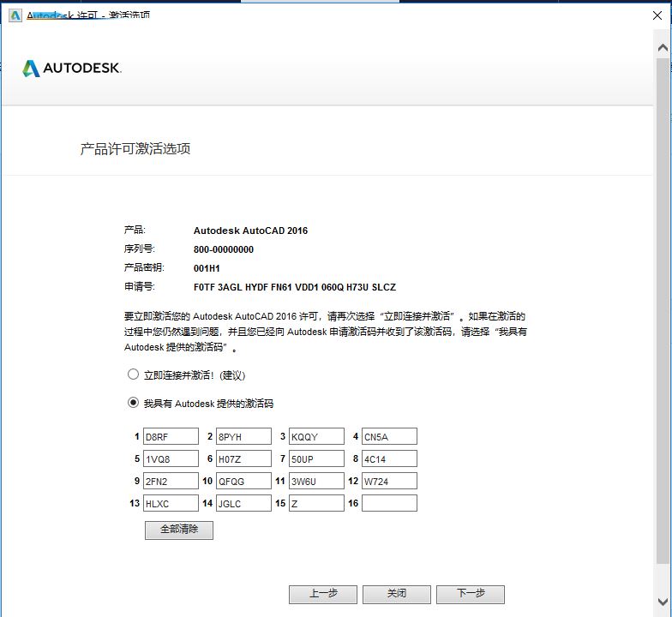Click the scrollbar up arrow
The height and width of the screenshot is (617, 672).
click(663, 47)
